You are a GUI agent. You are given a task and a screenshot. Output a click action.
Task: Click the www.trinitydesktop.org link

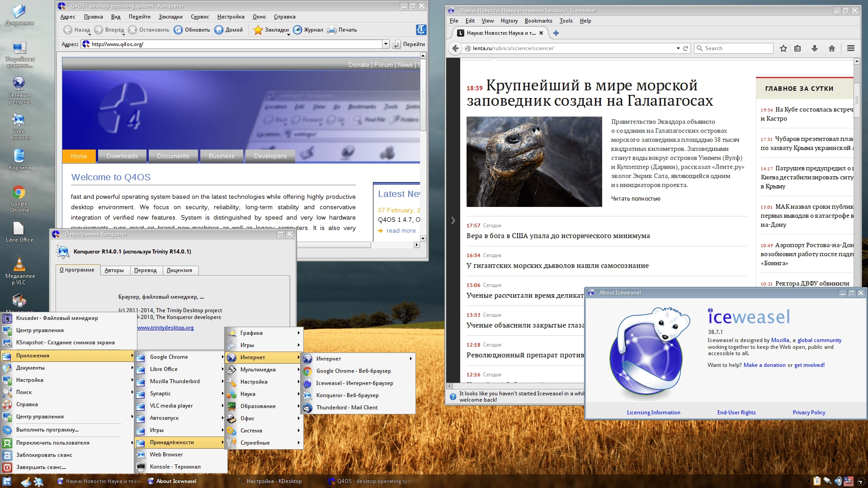click(165, 328)
